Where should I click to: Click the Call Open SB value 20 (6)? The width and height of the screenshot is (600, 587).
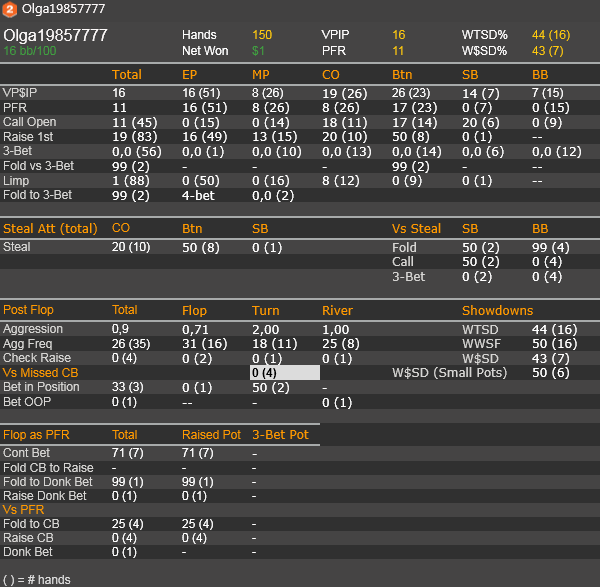click(x=480, y=122)
